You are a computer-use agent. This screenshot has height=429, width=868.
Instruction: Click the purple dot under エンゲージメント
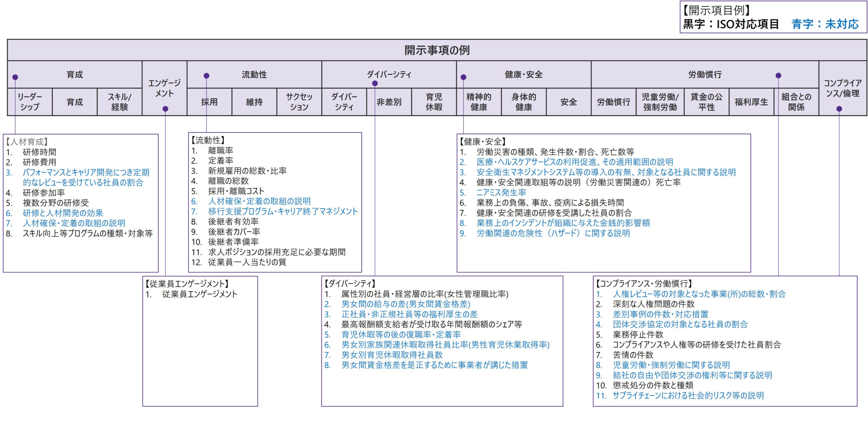coord(165,109)
